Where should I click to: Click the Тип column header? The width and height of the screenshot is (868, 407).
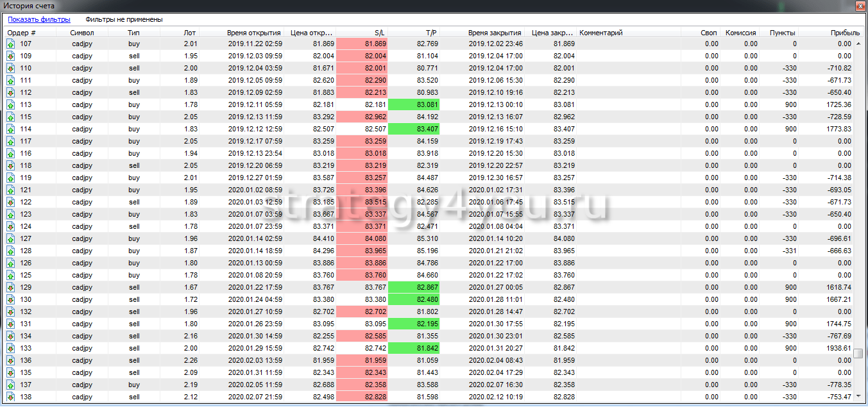click(x=133, y=33)
